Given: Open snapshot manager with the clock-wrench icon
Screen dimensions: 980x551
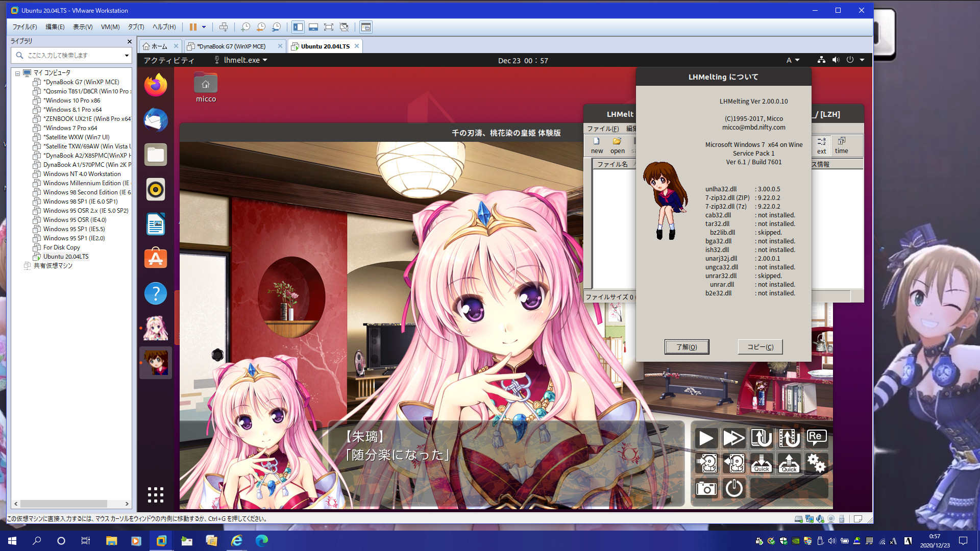Looking at the screenshot, I should point(276,27).
